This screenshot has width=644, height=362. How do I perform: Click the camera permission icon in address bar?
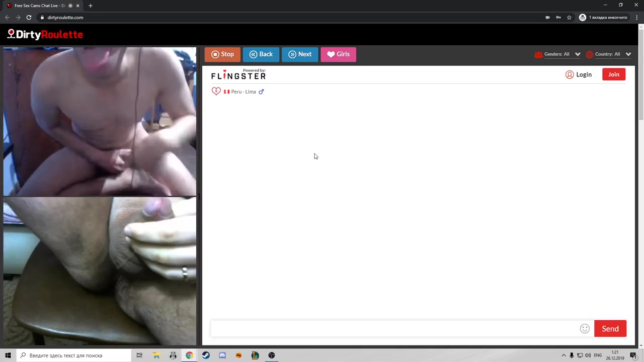547,18
